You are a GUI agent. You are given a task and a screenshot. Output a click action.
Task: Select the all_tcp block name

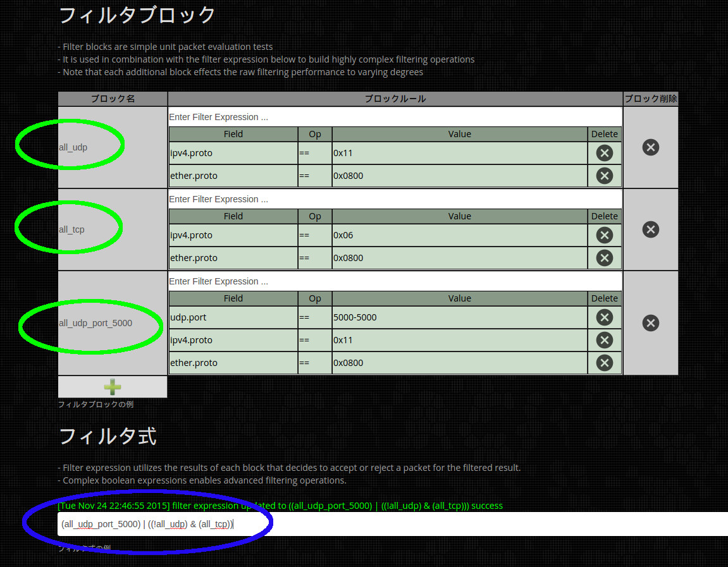click(x=71, y=229)
